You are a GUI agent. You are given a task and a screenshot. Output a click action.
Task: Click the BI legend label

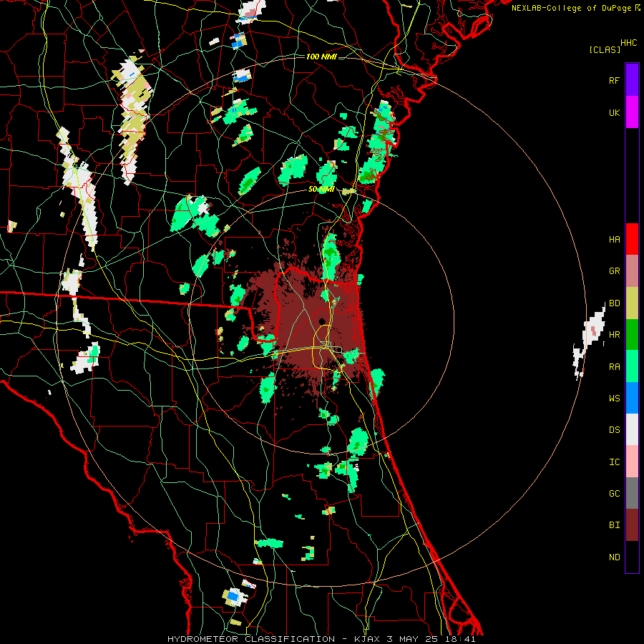click(614, 525)
